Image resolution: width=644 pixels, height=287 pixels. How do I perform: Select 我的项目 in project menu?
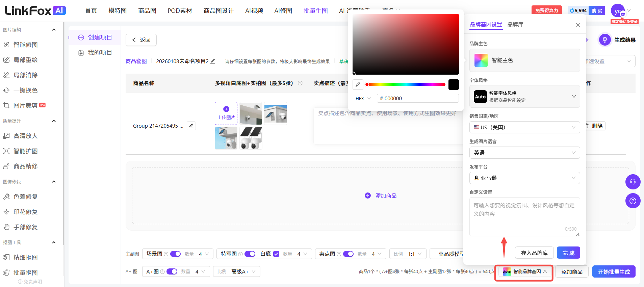click(95, 52)
